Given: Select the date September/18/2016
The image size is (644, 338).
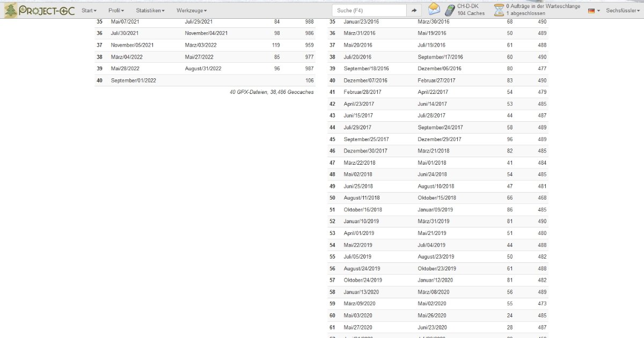Looking at the screenshot, I should 367,69.
